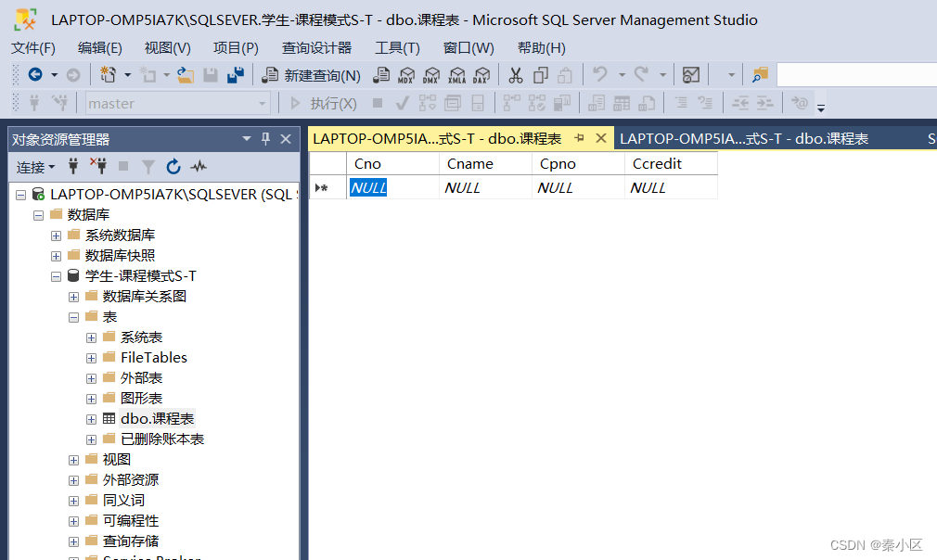Click the New Project toolbar icon
The height and width of the screenshot is (560, 937).
pos(109,74)
